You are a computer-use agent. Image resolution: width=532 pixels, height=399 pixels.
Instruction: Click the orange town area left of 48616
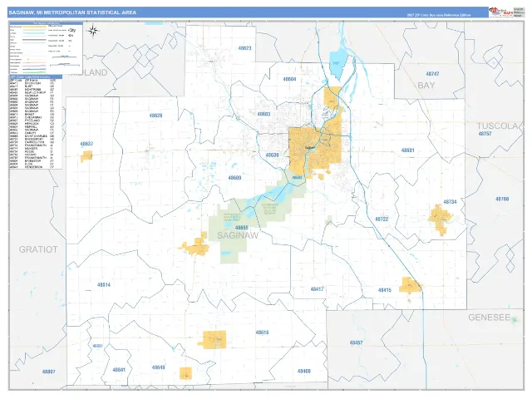(x=213, y=340)
